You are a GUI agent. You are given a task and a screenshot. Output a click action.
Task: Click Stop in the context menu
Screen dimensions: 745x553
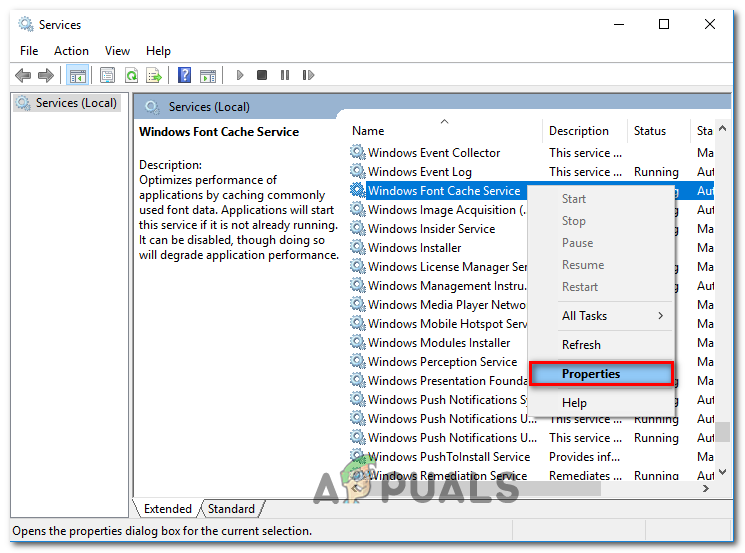tap(601, 221)
